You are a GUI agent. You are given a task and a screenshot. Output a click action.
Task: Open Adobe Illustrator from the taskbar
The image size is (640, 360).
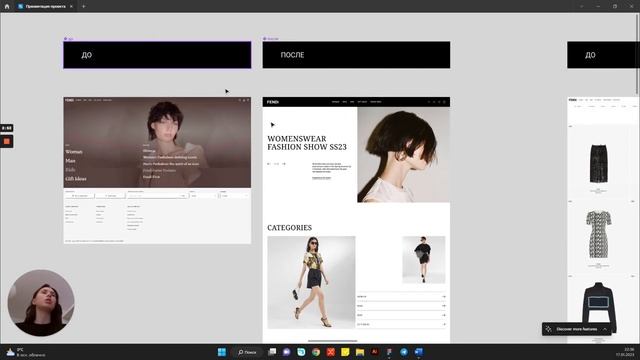(374, 352)
